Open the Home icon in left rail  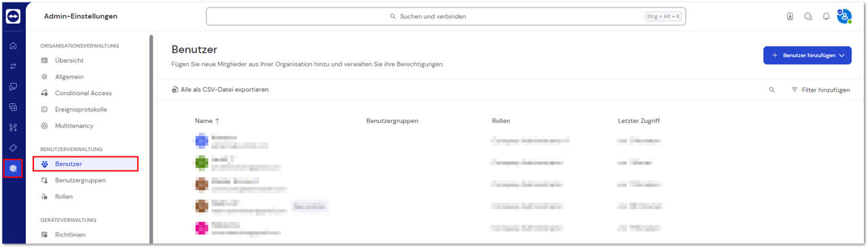(x=13, y=46)
